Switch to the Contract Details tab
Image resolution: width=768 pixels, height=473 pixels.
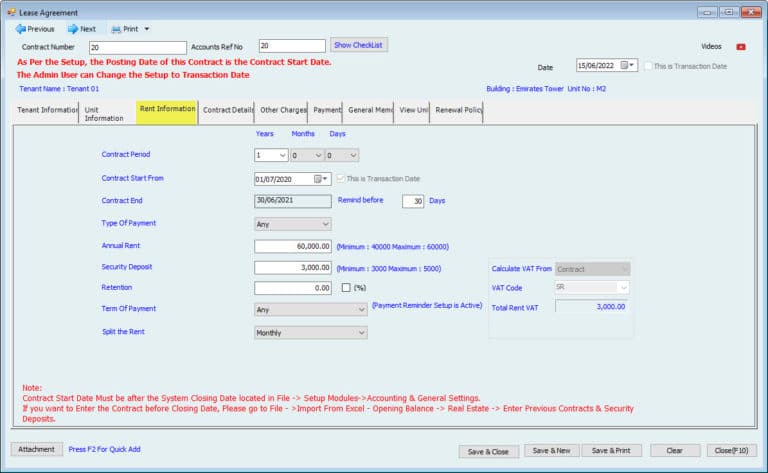(x=228, y=110)
